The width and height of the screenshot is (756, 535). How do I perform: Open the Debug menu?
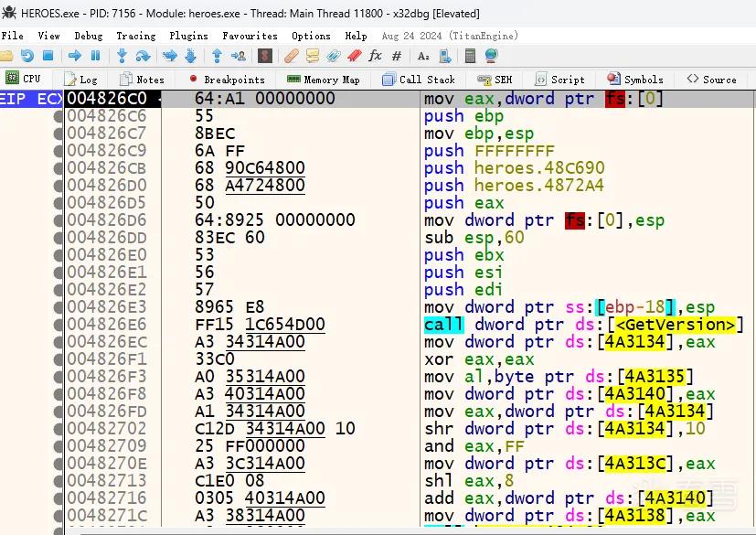(89, 36)
